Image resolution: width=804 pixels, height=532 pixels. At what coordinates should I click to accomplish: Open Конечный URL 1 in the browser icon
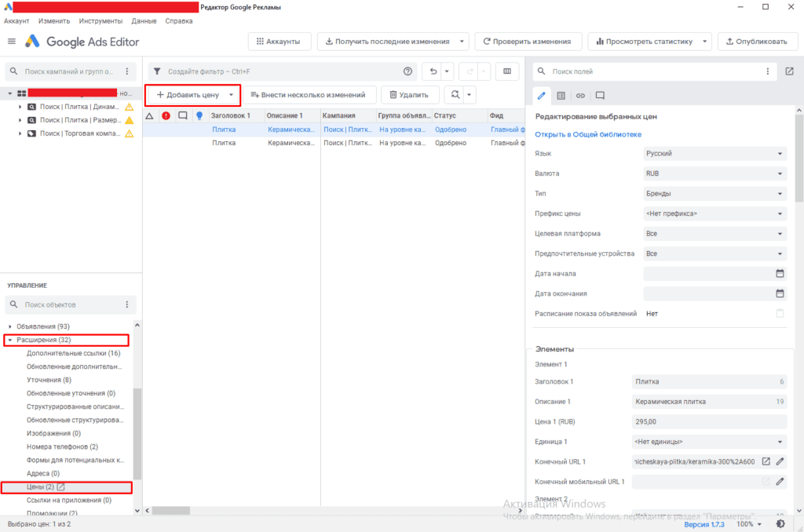coord(766,461)
